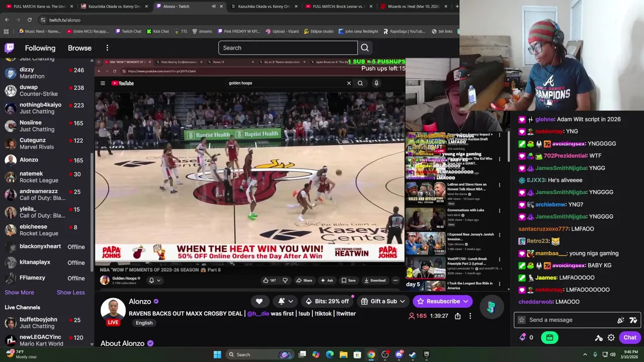644x362 pixels.
Task: Click the browser back arrow
Action: point(7,20)
